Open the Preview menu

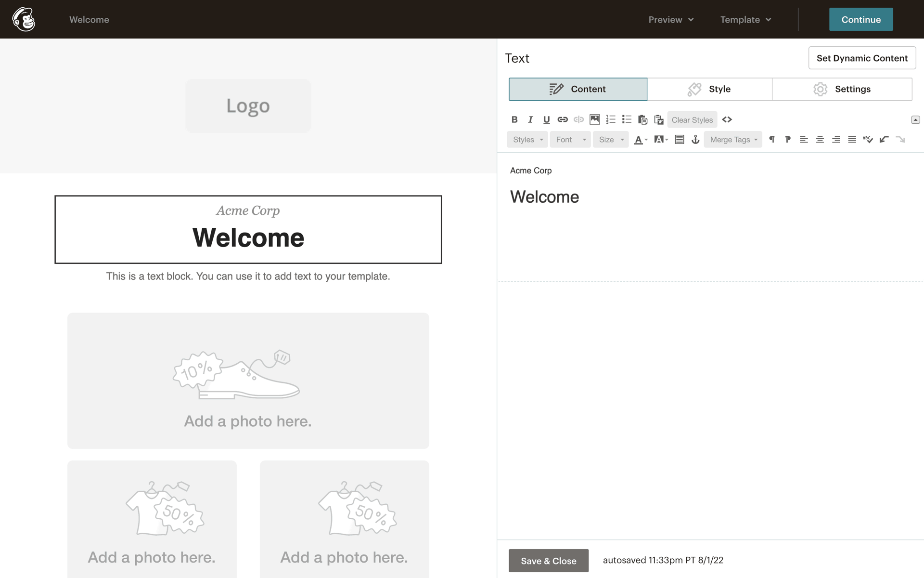(x=671, y=20)
